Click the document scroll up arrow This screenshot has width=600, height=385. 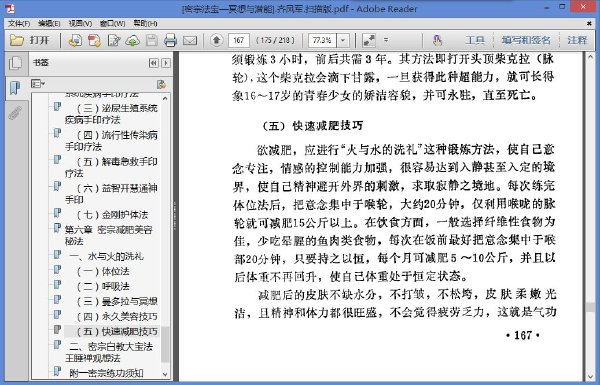coord(590,57)
